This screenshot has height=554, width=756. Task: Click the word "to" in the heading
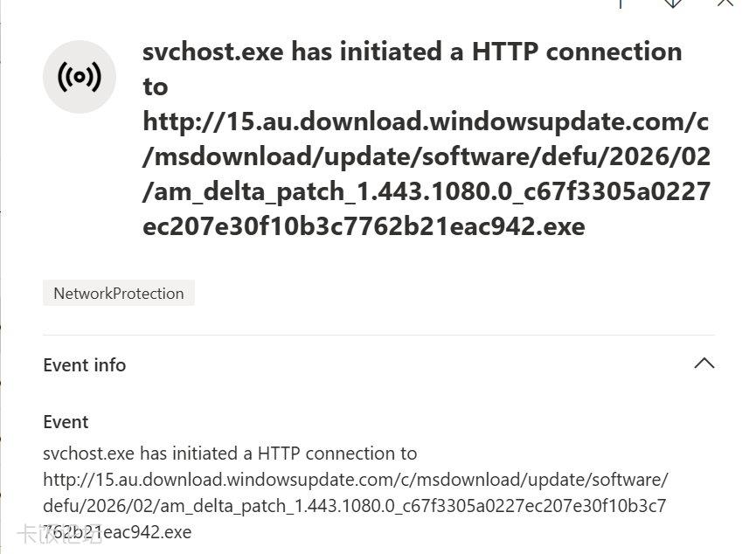tap(156, 87)
